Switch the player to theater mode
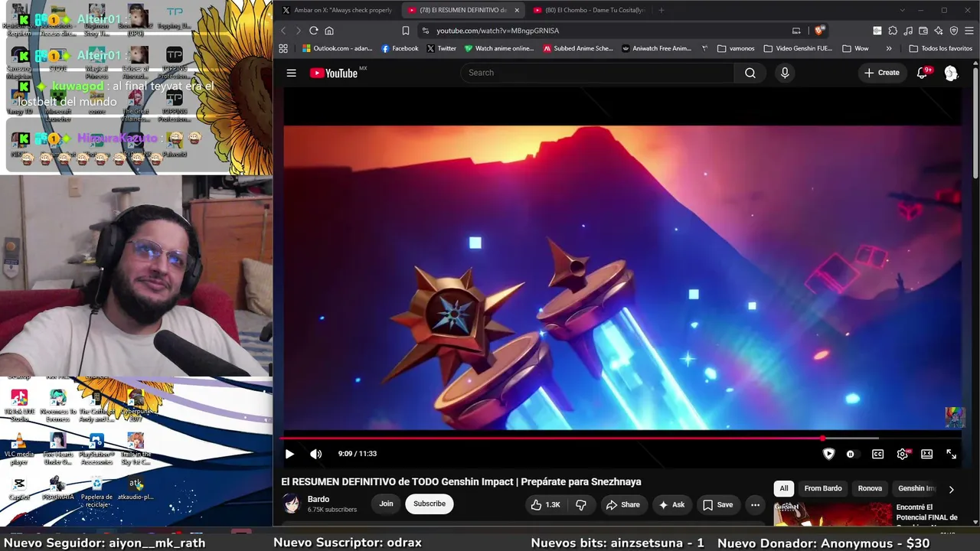 926,454
